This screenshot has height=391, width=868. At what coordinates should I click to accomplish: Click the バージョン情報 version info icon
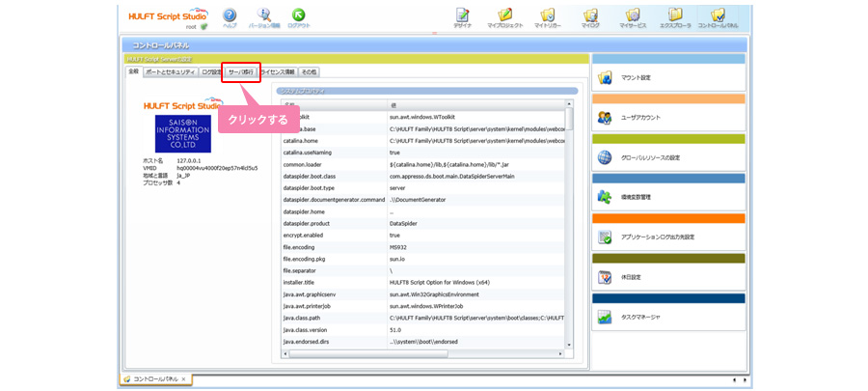[263, 16]
